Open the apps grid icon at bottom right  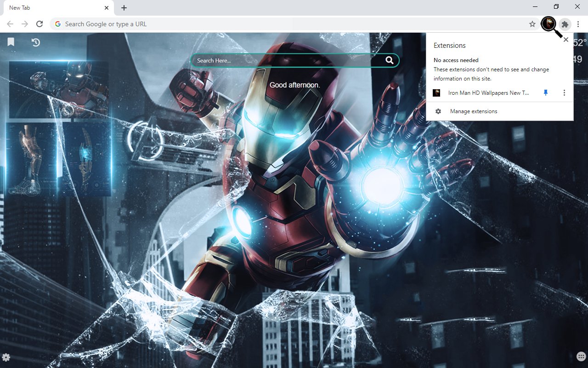tap(581, 357)
